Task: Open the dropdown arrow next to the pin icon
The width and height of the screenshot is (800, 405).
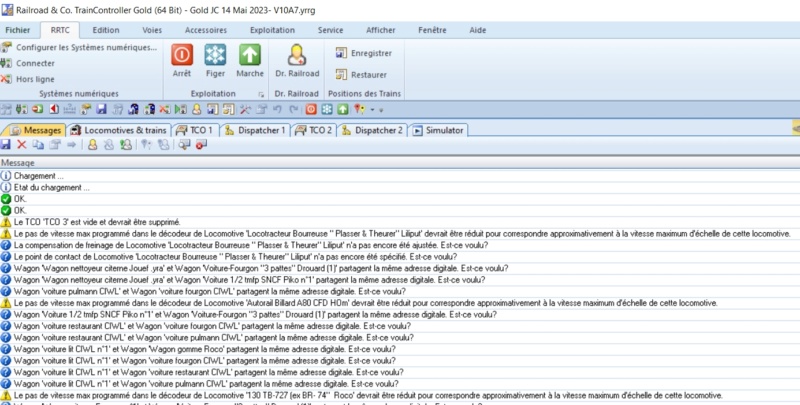Action: pyautogui.click(x=372, y=110)
